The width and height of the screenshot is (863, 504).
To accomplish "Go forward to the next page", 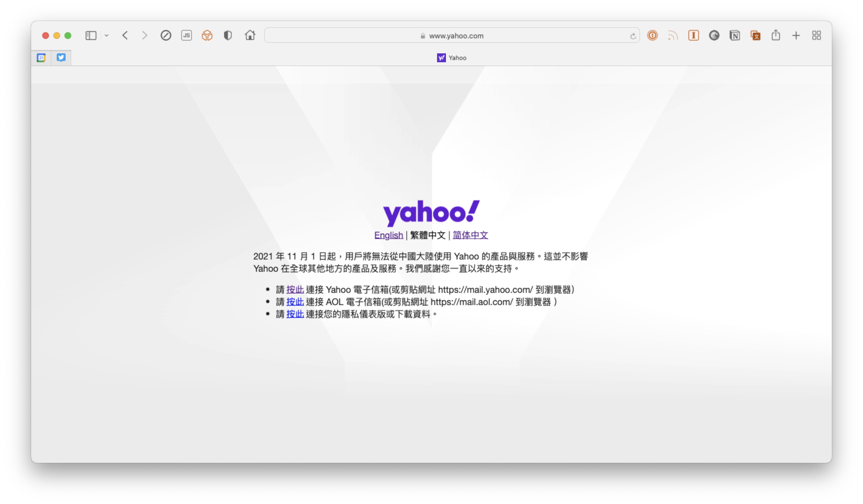I will 145,36.
